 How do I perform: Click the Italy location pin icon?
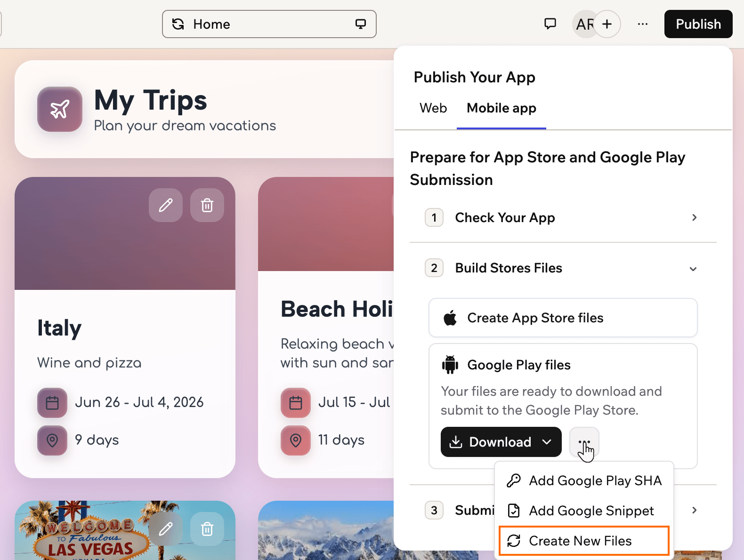coord(52,440)
